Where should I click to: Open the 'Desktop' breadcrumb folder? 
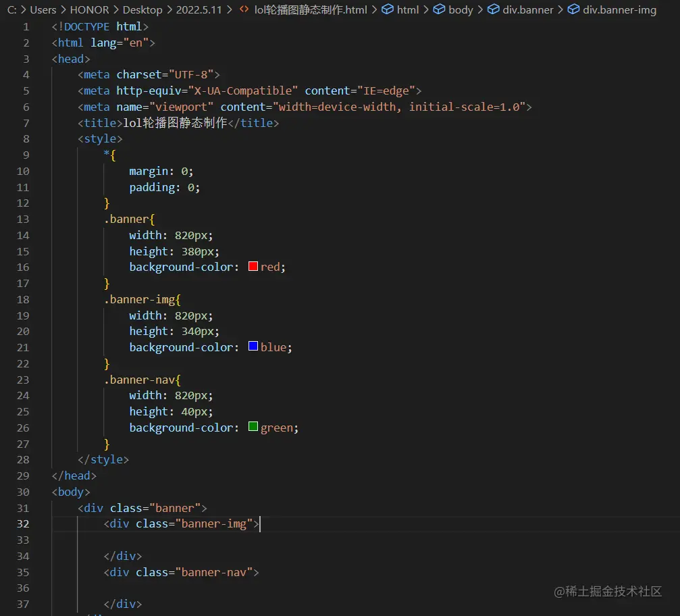pyautogui.click(x=142, y=9)
